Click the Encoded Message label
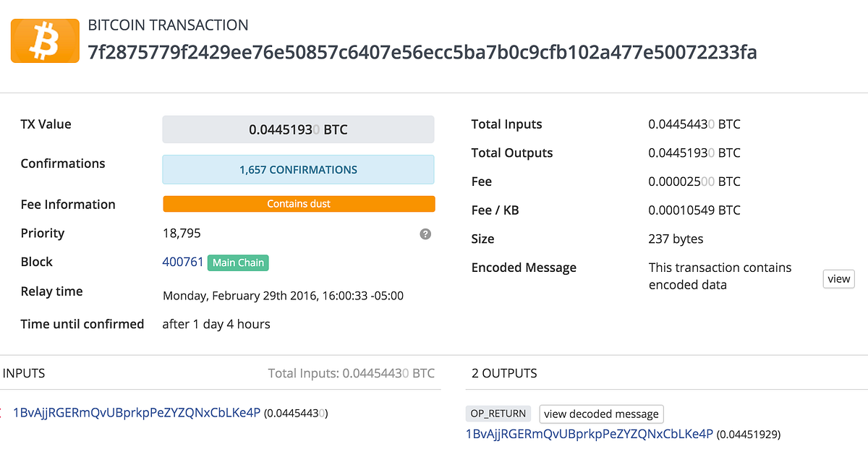Screen dimensions: 868x457 tap(524, 268)
